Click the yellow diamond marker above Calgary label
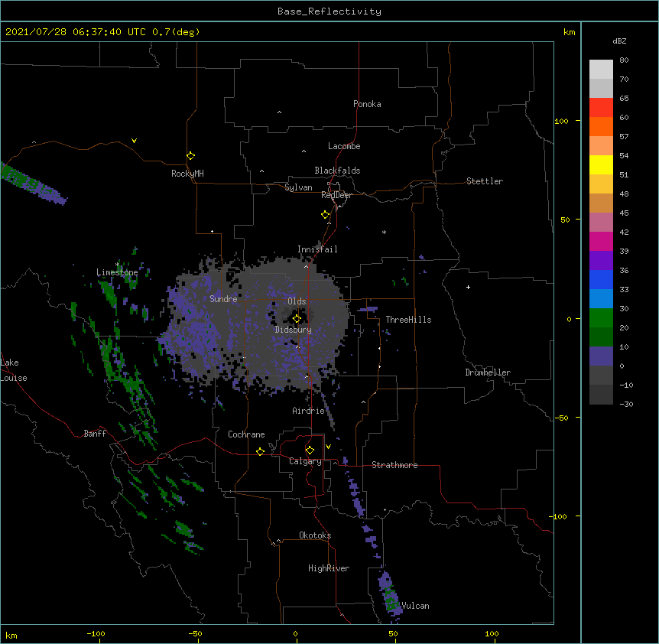This screenshot has height=644, width=659. (310, 450)
